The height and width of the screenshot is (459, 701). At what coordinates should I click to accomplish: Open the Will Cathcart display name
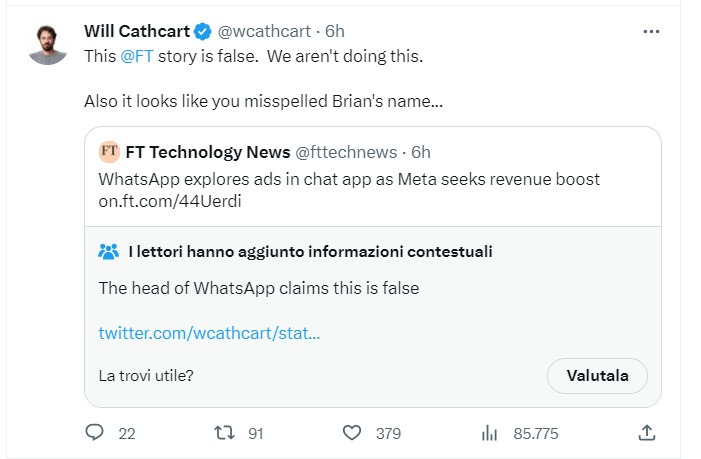tap(137, 31)
